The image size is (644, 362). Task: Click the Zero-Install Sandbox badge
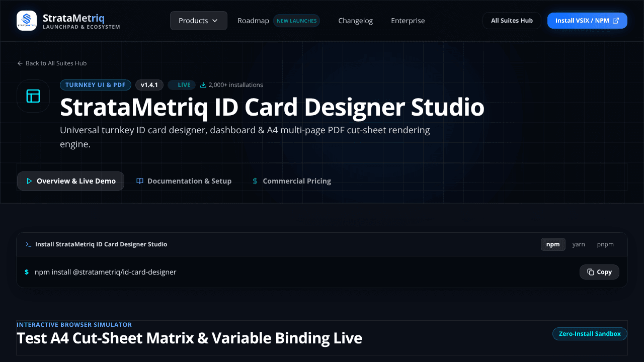click(x=590, y=334)
